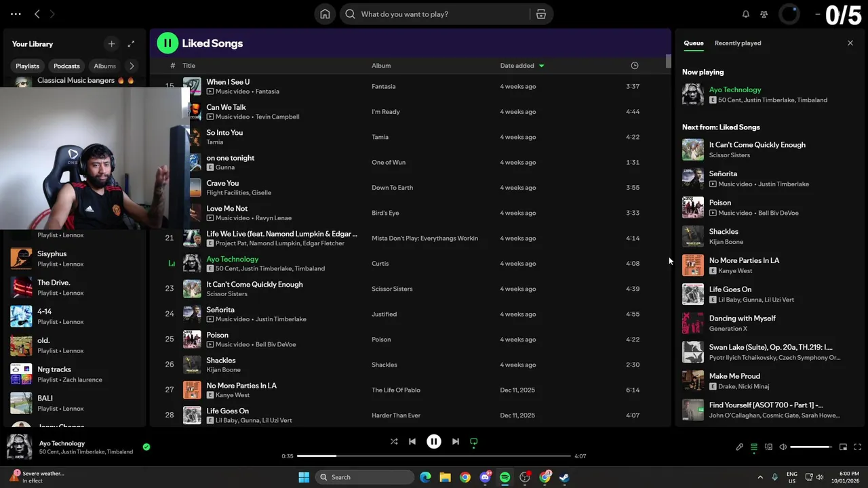
Task: Open File Explorer from taskbar
Action: [x=445, y=477]
